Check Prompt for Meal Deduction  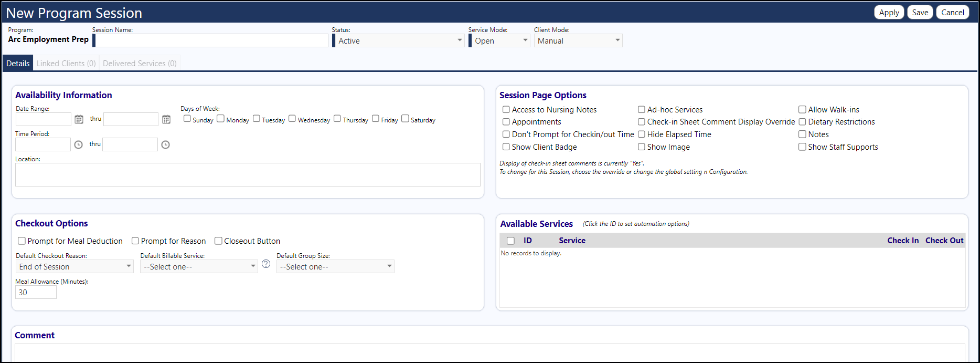pyautogui.click(x=22, y=241)
